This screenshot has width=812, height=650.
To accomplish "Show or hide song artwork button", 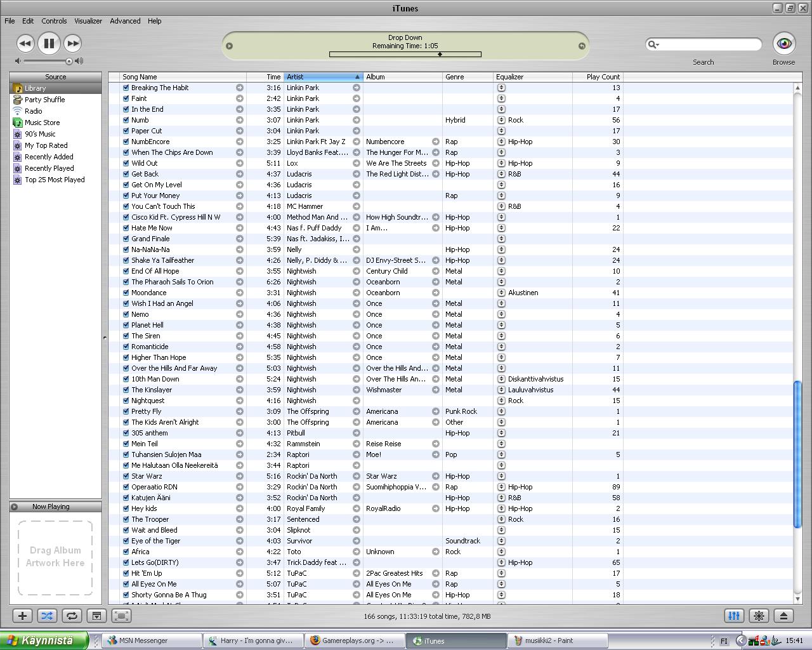I will point(96,616).
